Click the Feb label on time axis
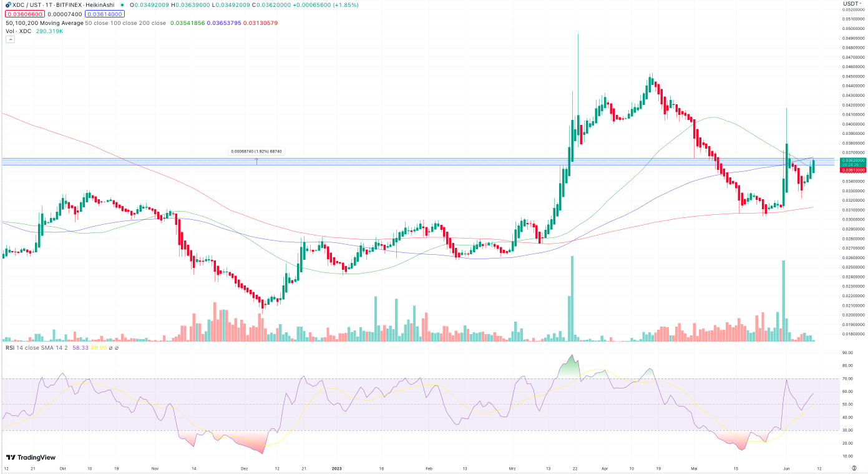Image resolution: width=868 pixels, height=474 pixels. click(x=429, y=467)
